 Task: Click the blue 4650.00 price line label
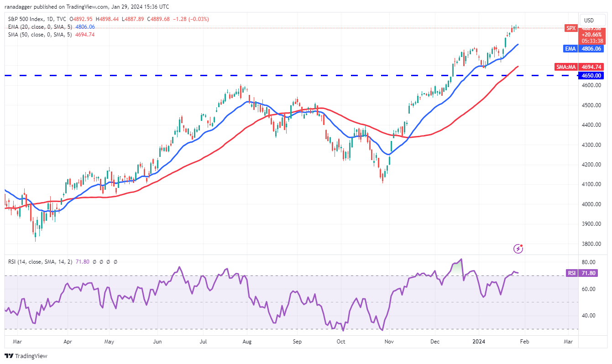coord(591,75)
